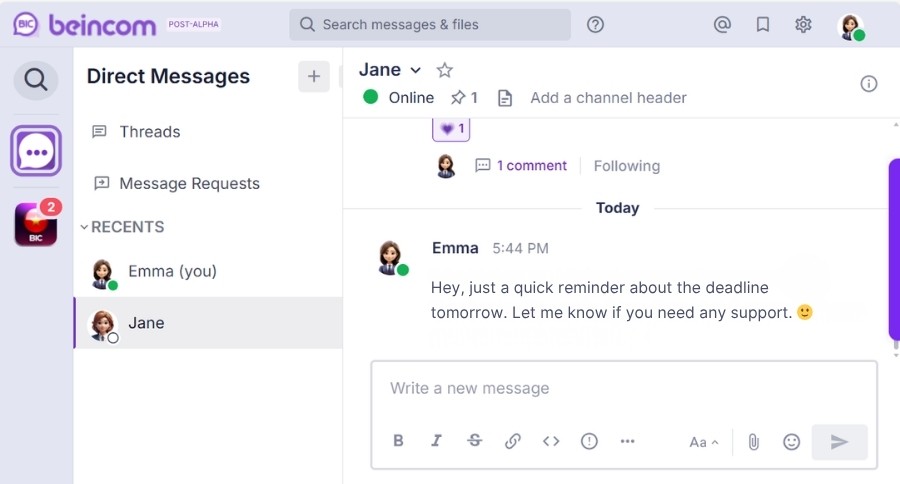Click the send message arrow button

(839, 442)
